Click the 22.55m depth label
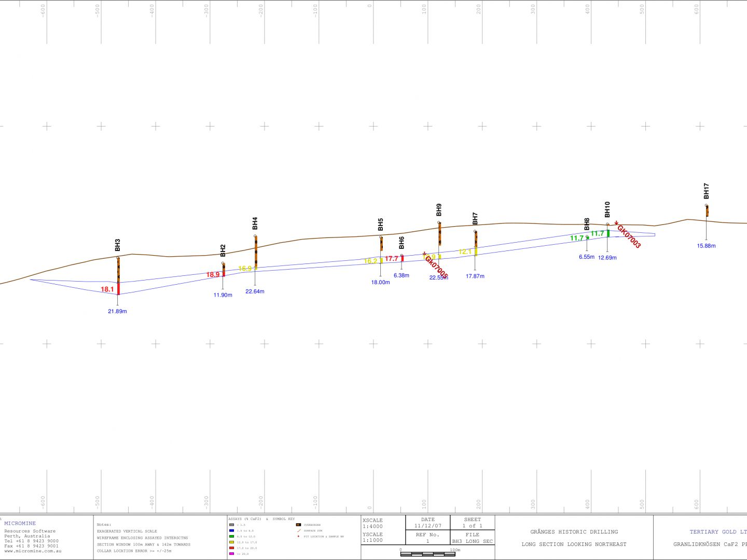This screenshot has width=747, height=560. click(x=439, y=277)
